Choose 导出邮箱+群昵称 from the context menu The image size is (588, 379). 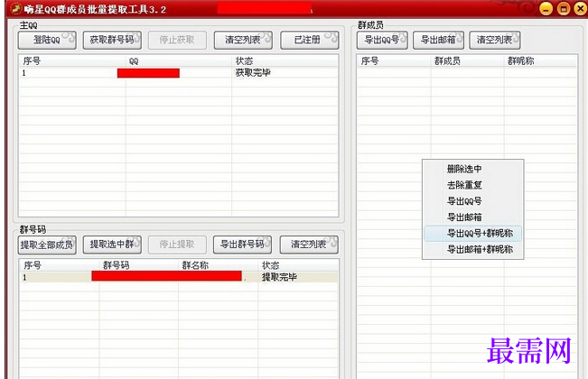click(x=472, y=249)
